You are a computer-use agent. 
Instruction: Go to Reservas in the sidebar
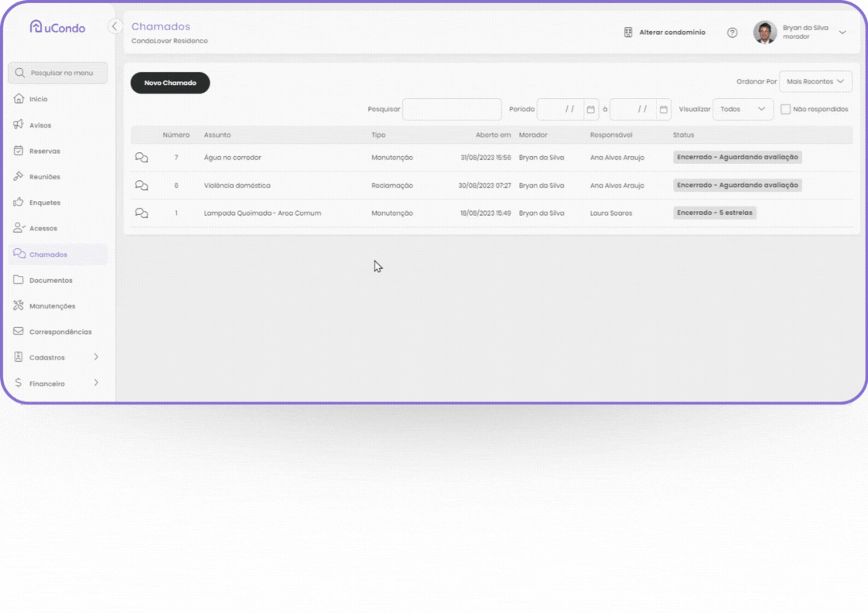coord(44,151)
